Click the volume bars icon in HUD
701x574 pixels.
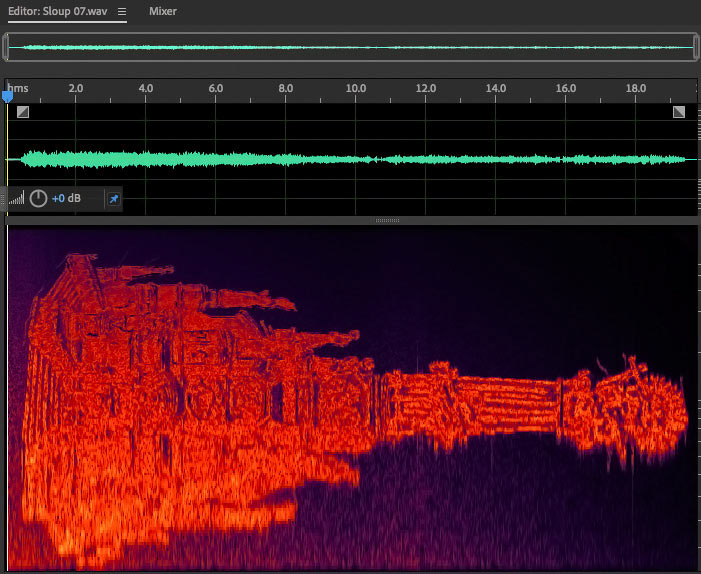point(17,198)
